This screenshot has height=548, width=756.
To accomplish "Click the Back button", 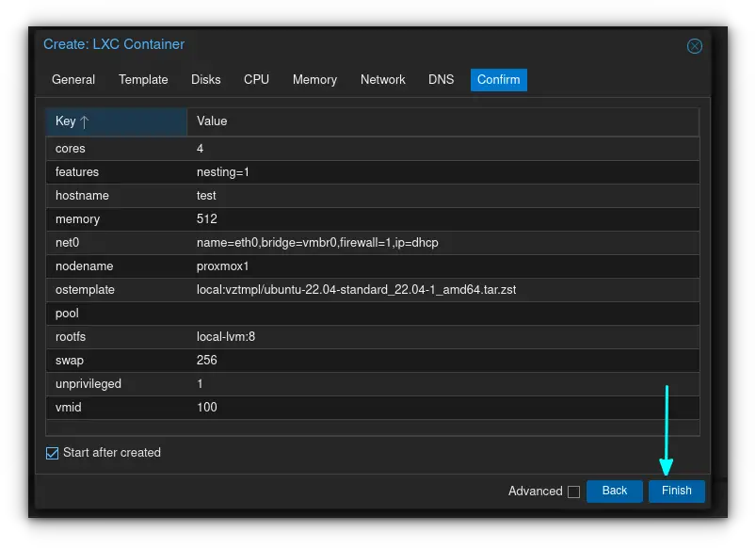I will tap(614, 492).
